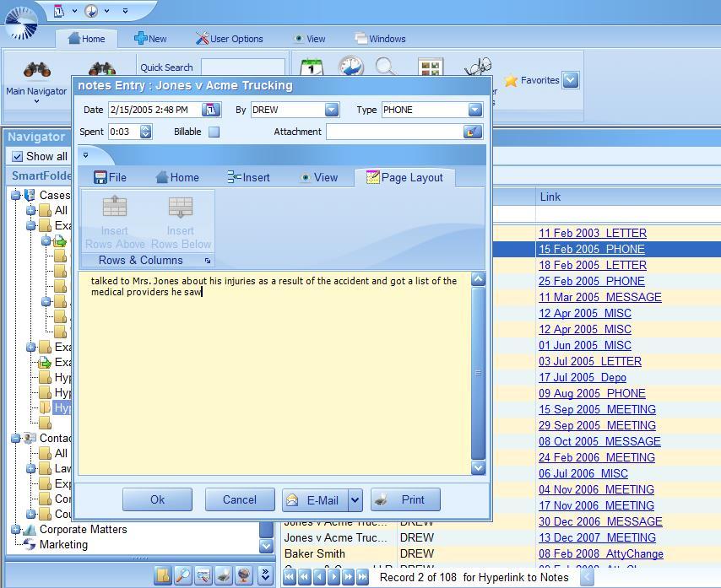Select Corporate Matters in Navigator tree
The image size is (721, 588).
click(83, 529)
